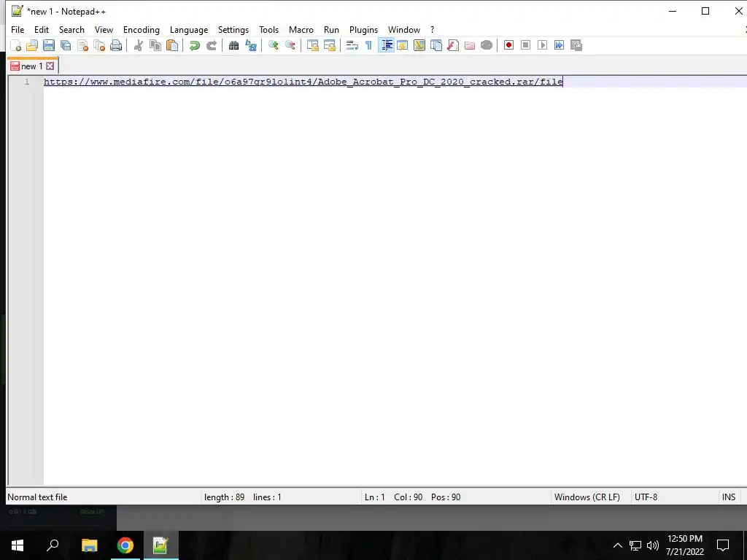Open the ? help menu
The width and height of the screenshot is (747, 560).
[432, 29]
